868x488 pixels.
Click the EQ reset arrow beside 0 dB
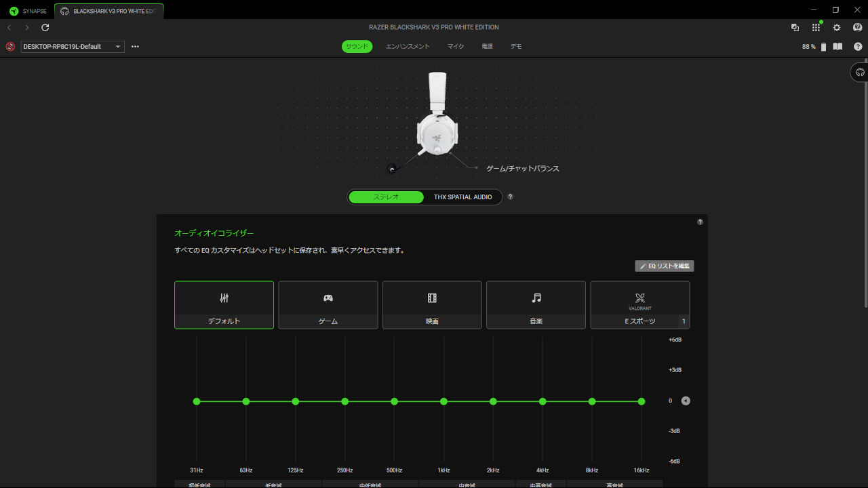click(x=686, y=401)
